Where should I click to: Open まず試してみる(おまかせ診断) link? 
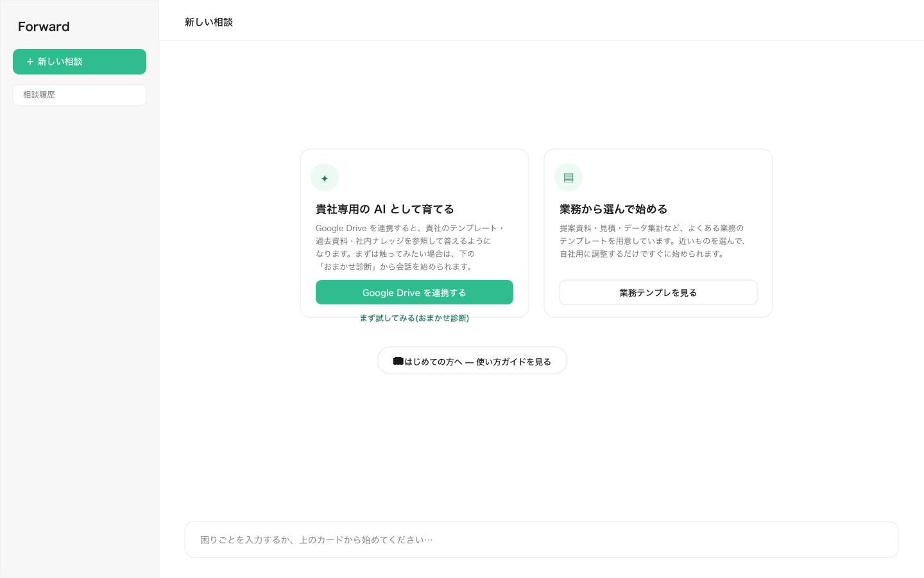coord(415,318)
